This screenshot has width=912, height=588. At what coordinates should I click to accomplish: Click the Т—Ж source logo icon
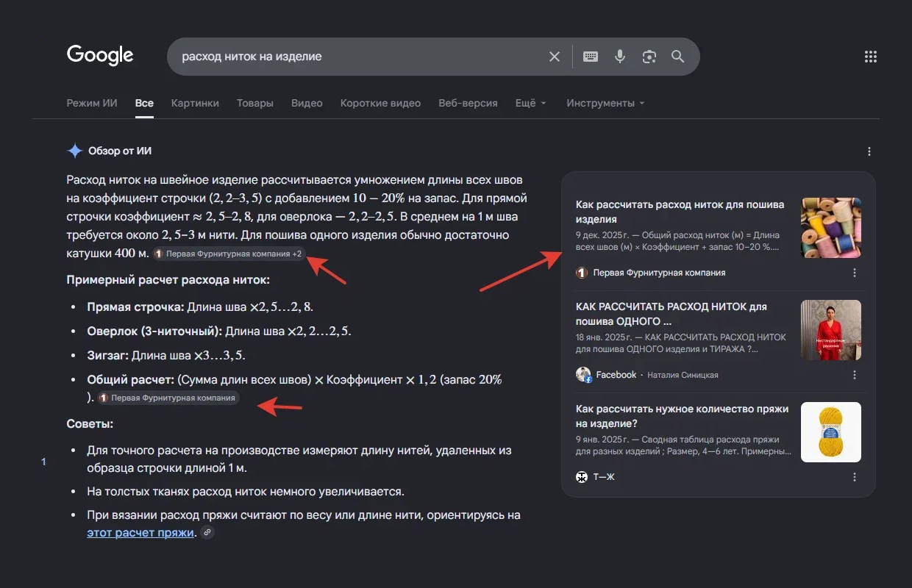(583, 477)
